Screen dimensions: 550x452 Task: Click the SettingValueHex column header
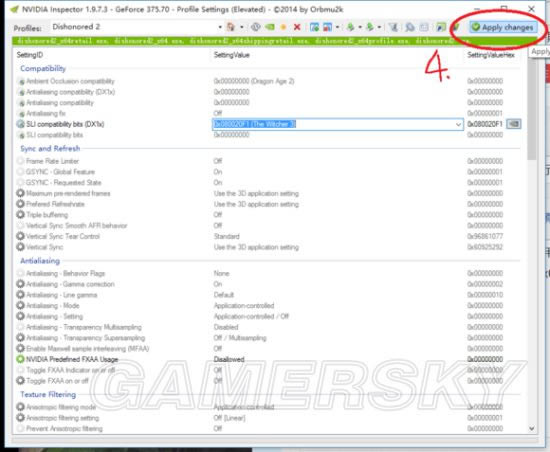click(x=491, y=55)
